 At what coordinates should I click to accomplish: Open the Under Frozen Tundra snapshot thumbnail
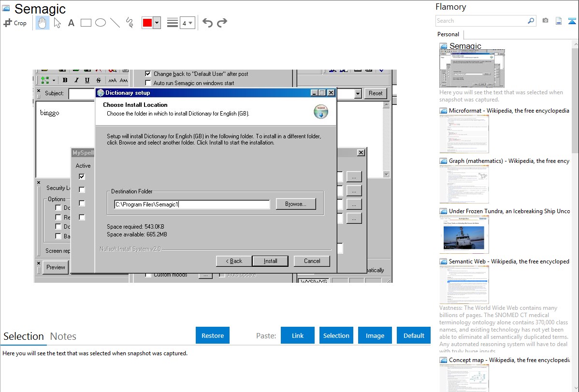pyautogui.click(x=464, y=234)
